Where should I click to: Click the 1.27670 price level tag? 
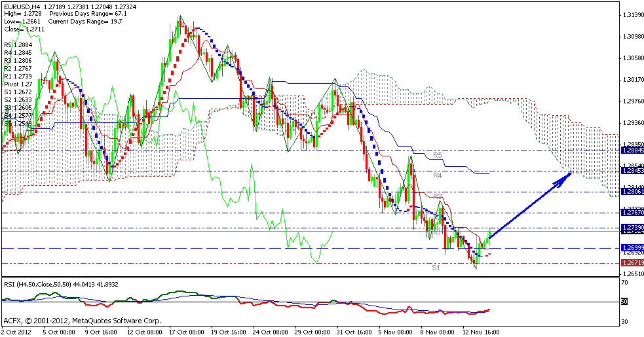(x=632, y=213)
